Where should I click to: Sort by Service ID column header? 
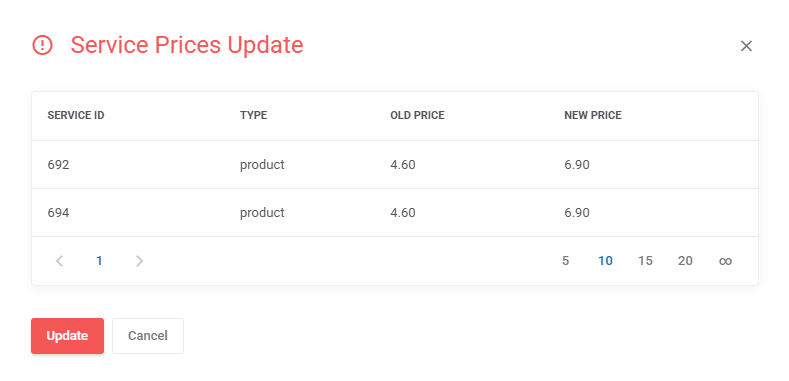tap(76, 115)
